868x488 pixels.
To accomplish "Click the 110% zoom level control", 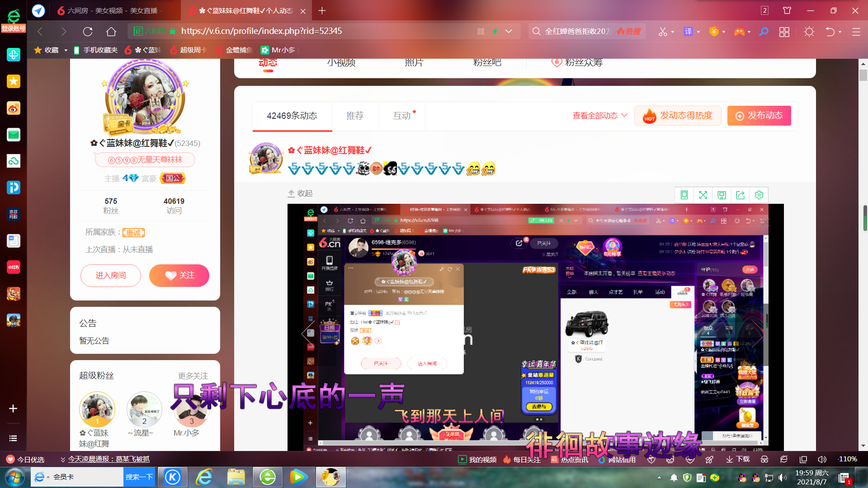I will click(x=848, y=460).
